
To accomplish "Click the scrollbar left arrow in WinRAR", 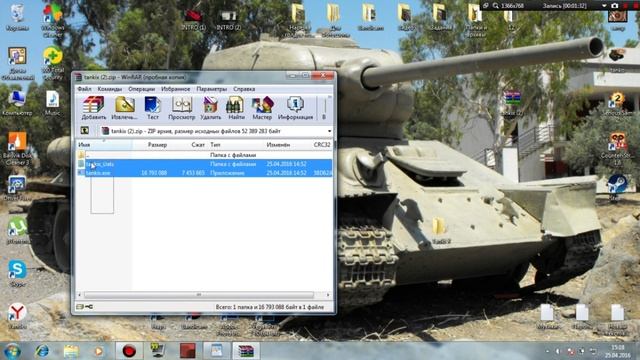I will pos(80,294).
